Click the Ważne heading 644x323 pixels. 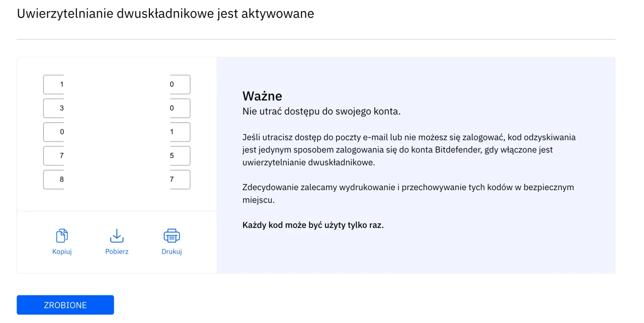(x=262, y=96)
